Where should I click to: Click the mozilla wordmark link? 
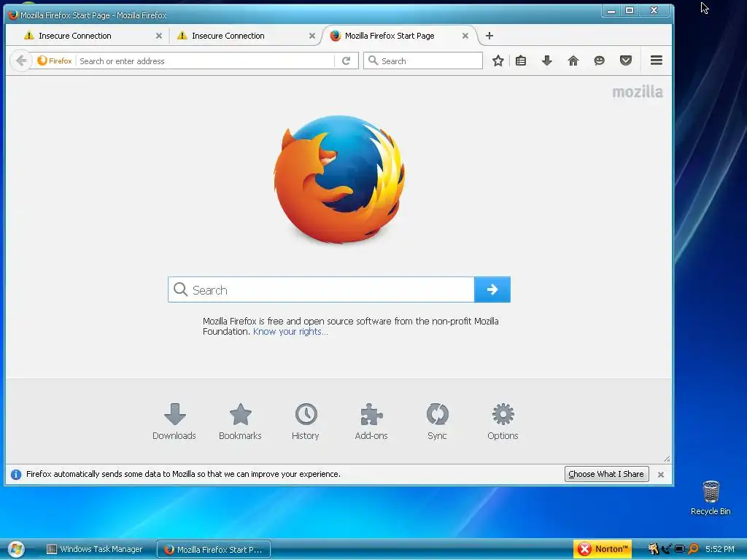click(638, 92)
